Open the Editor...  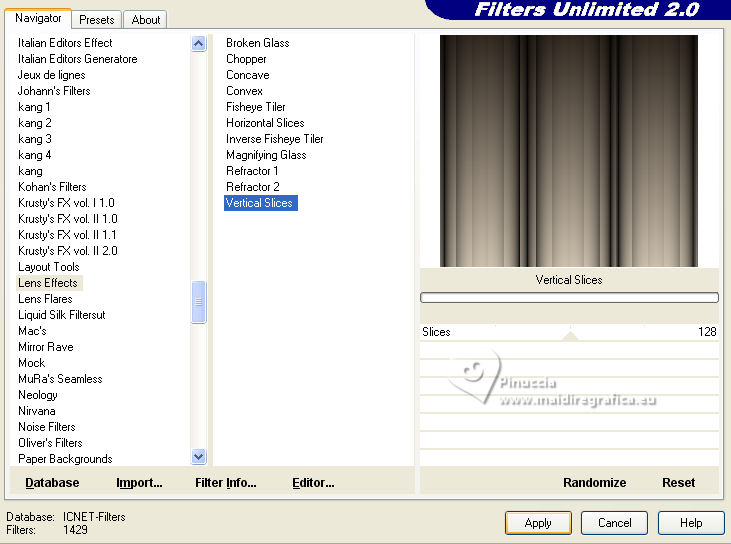tap(313, 482)
